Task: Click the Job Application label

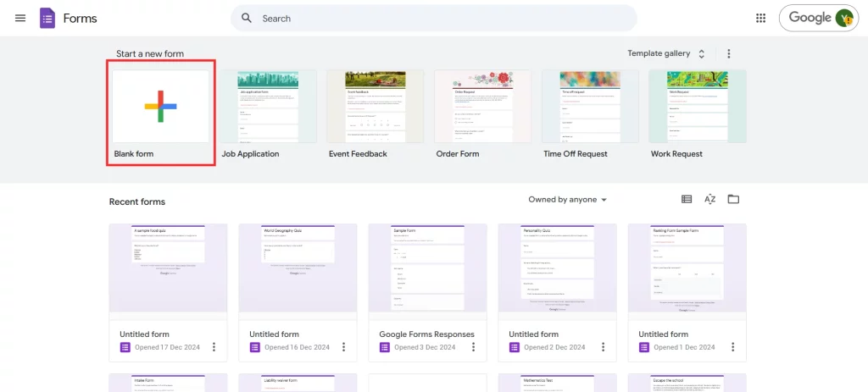Action: click(x=250, y=154)
